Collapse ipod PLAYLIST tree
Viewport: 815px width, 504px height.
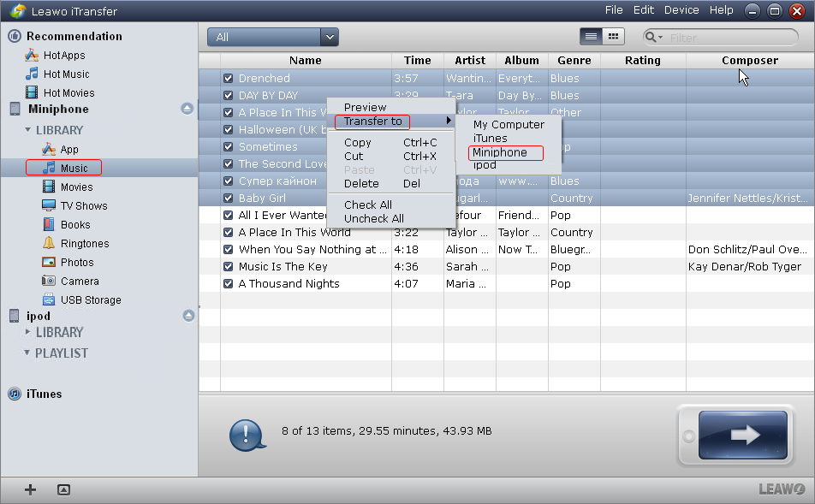pyautogui.click(x=27, y=353)
